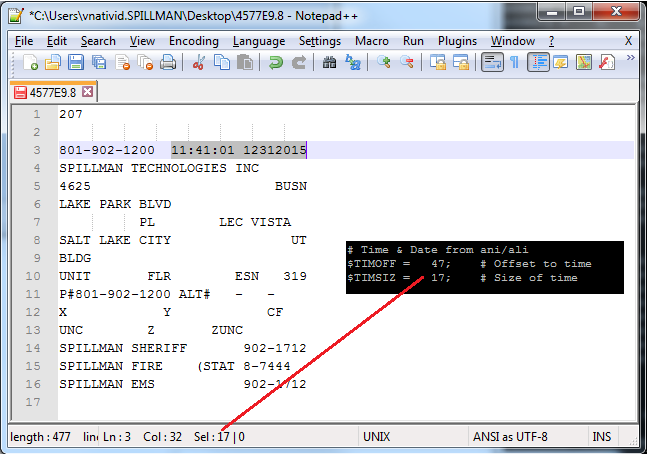The image size is (647, 454).
Task: Save the file with the floppy icon
Action: tap(76, 63)
